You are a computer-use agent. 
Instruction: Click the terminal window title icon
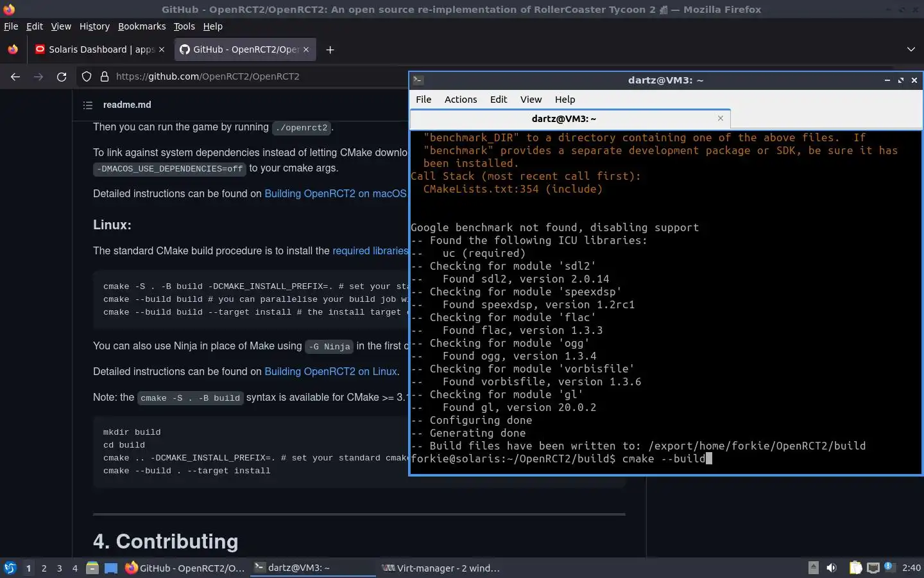pos(418,80)
